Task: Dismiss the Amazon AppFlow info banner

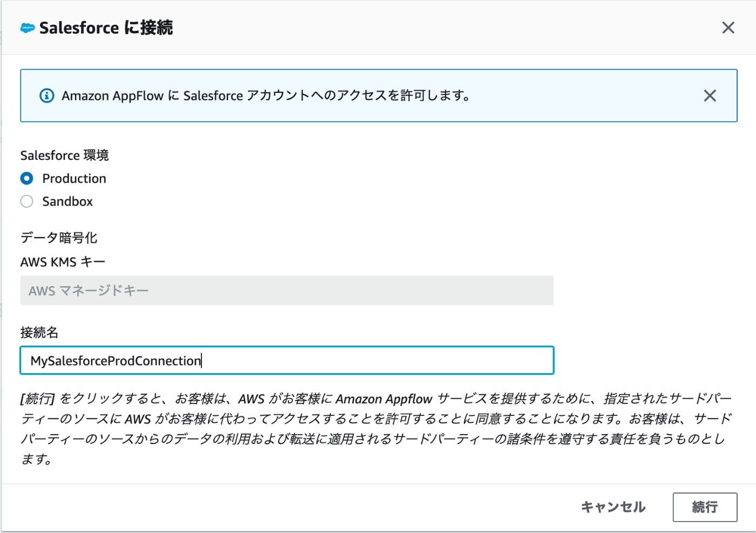Action: point(710,96)
